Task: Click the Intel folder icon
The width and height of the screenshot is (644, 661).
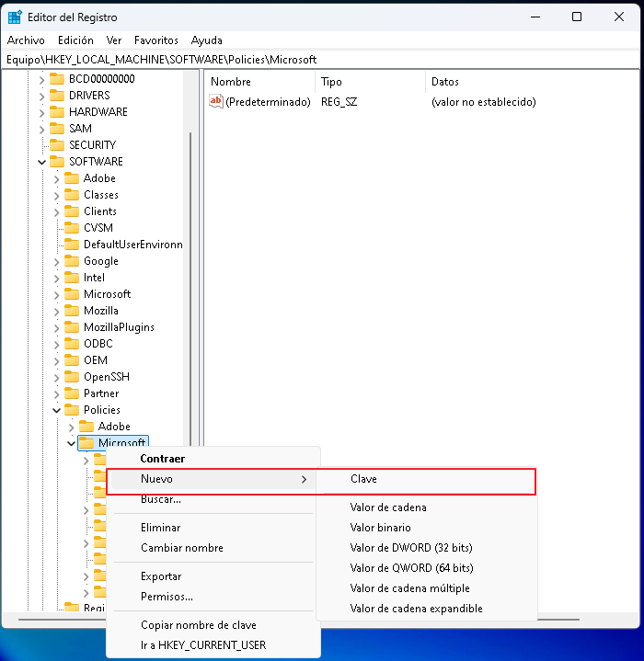Action: (x=72, y=278)
